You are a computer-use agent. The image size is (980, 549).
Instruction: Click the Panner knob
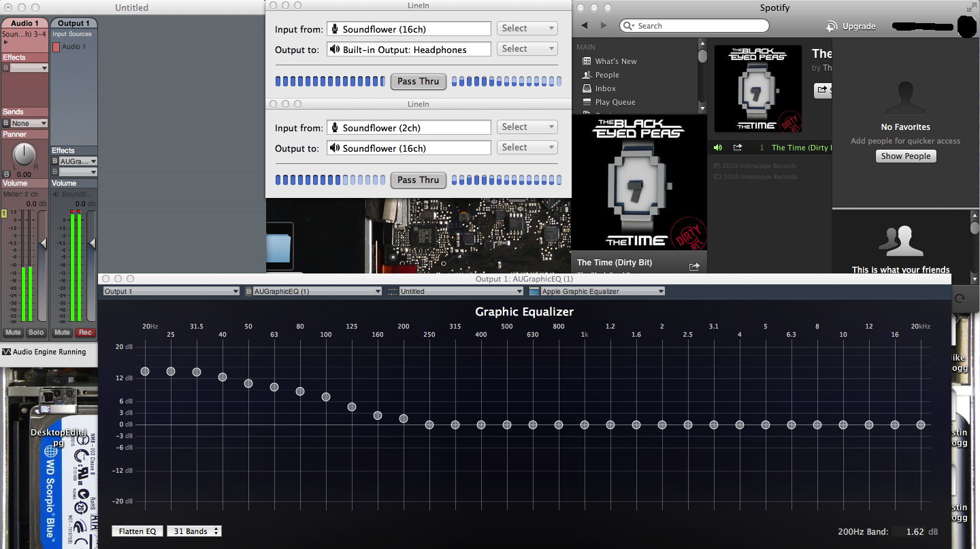point(24,154)
